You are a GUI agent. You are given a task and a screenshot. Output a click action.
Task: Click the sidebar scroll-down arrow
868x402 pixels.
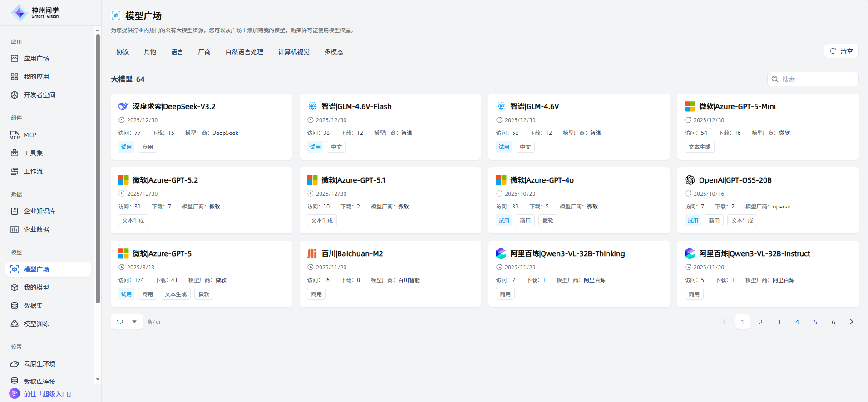pos(98,379)
